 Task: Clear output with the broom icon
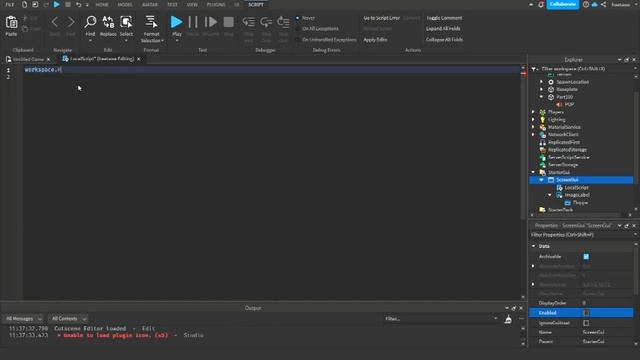point(508,320)
